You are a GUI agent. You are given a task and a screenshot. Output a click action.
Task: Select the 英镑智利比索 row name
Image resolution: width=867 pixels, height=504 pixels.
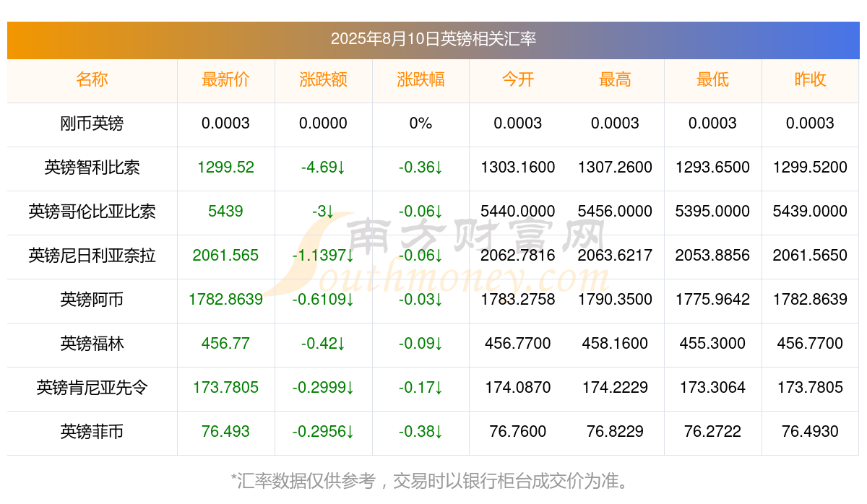(x=92, y=168)
